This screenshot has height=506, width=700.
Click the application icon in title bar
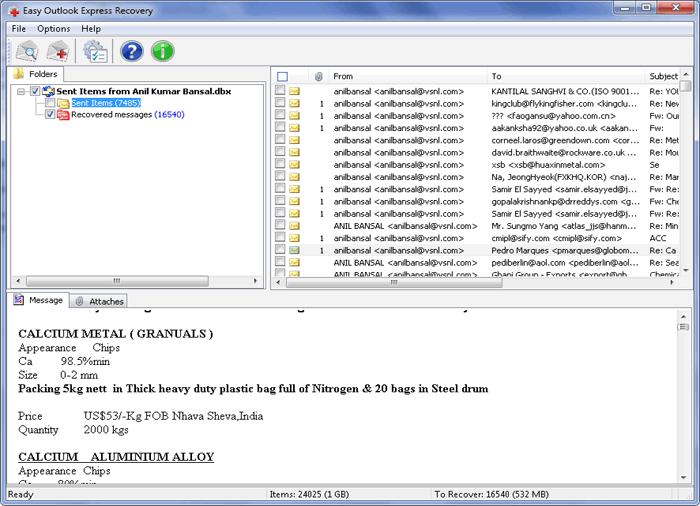pos(14,11)
